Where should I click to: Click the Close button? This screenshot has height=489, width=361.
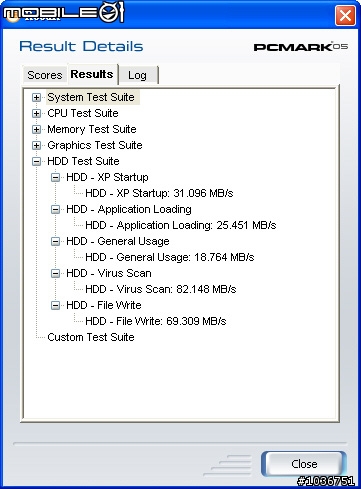(304, 464)
